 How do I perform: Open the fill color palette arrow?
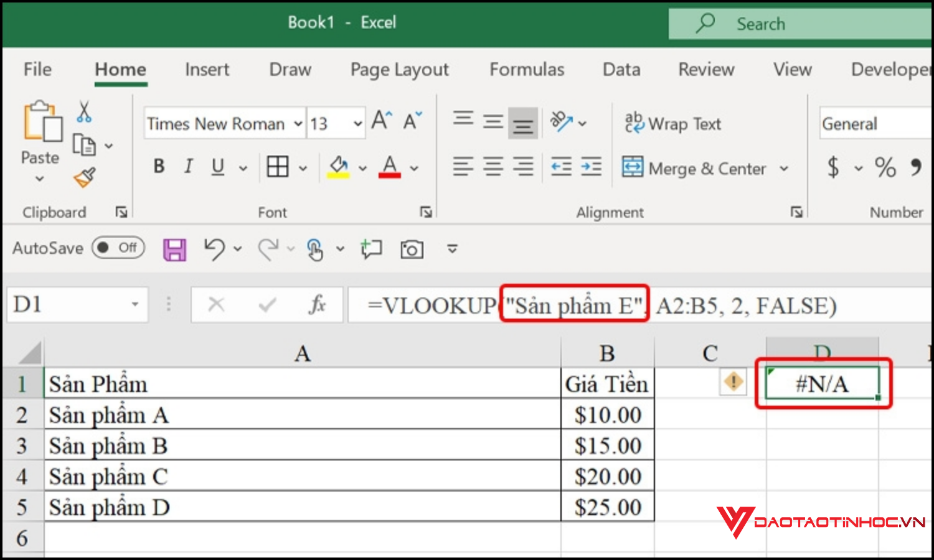click(x=363, y=168)
